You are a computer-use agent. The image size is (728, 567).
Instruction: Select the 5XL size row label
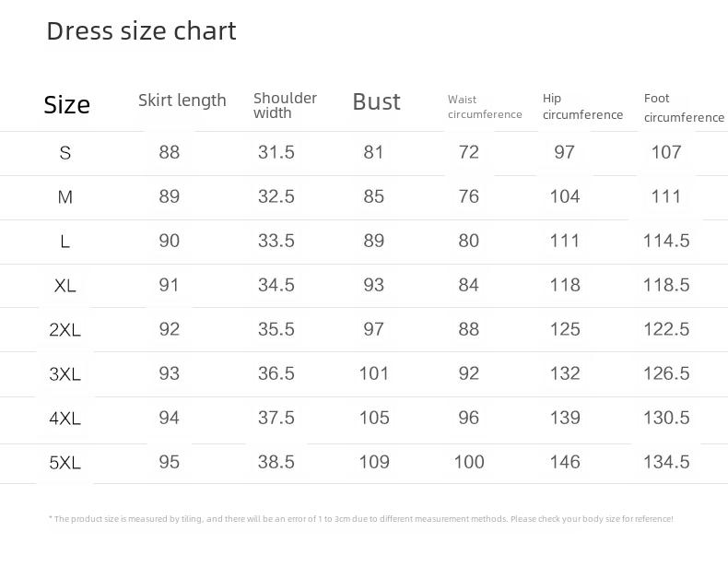tap(65, 463)
